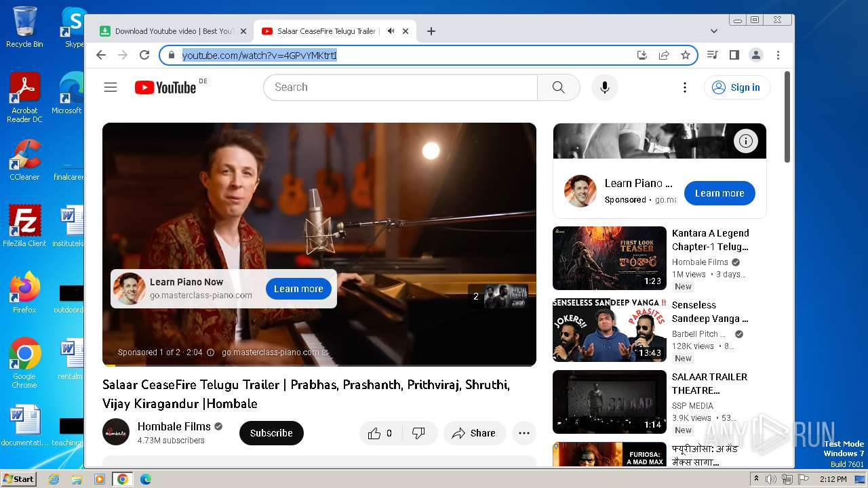The height and width of the screenshot is (488, 868).
Task: Start voice search with microphone icon
Action: click(x=605, y=87)
